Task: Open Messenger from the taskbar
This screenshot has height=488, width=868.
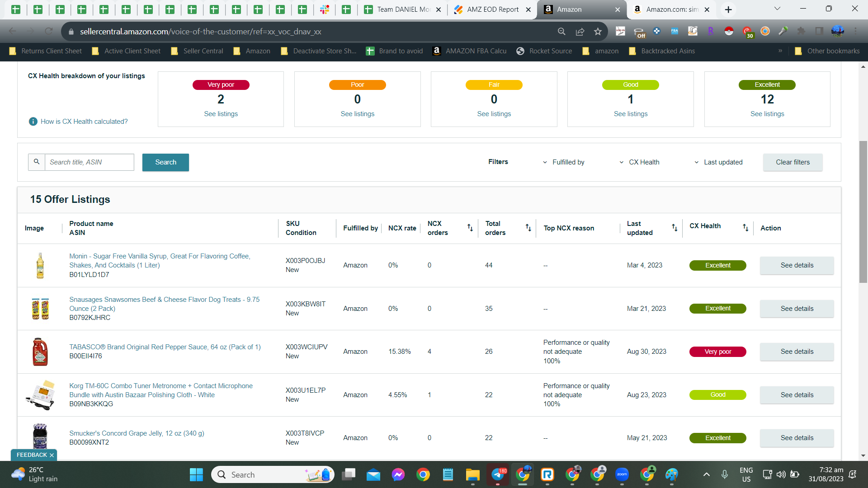Action: click(398, 474)
